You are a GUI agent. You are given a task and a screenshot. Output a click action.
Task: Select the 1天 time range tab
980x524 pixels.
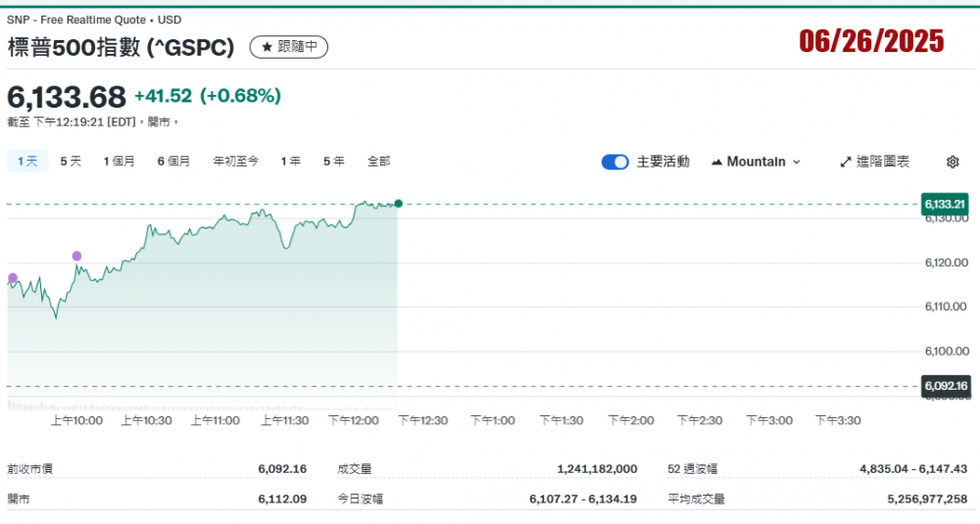tap(27, 161)
